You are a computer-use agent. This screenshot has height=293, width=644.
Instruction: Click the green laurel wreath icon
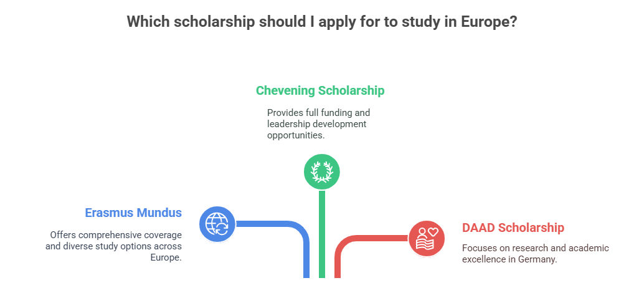(x=321, y=172)
